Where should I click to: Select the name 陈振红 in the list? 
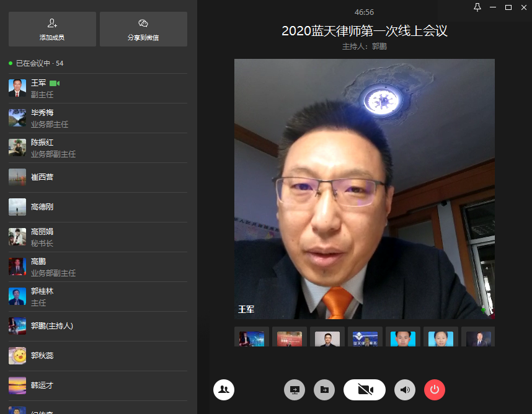[42, 143]
